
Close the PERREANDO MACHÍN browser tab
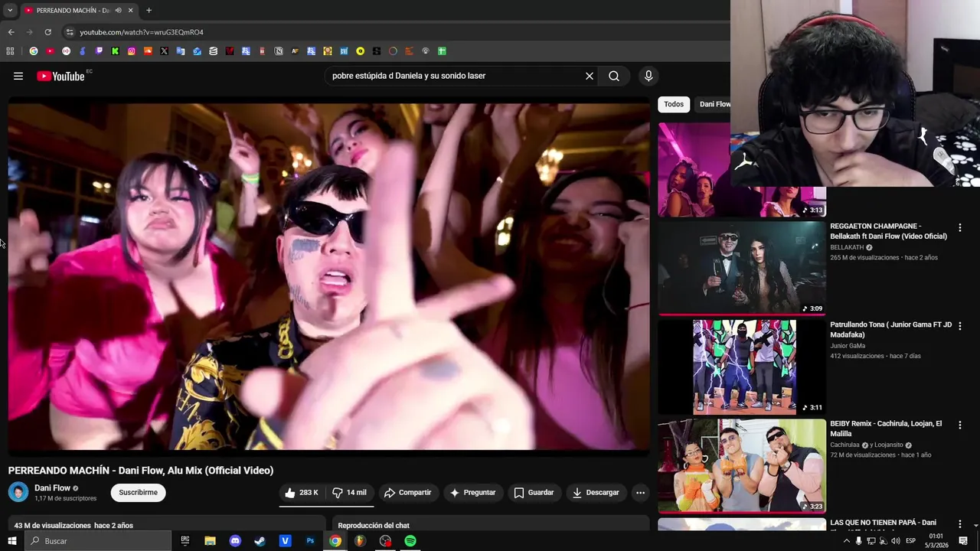(130, 10)
